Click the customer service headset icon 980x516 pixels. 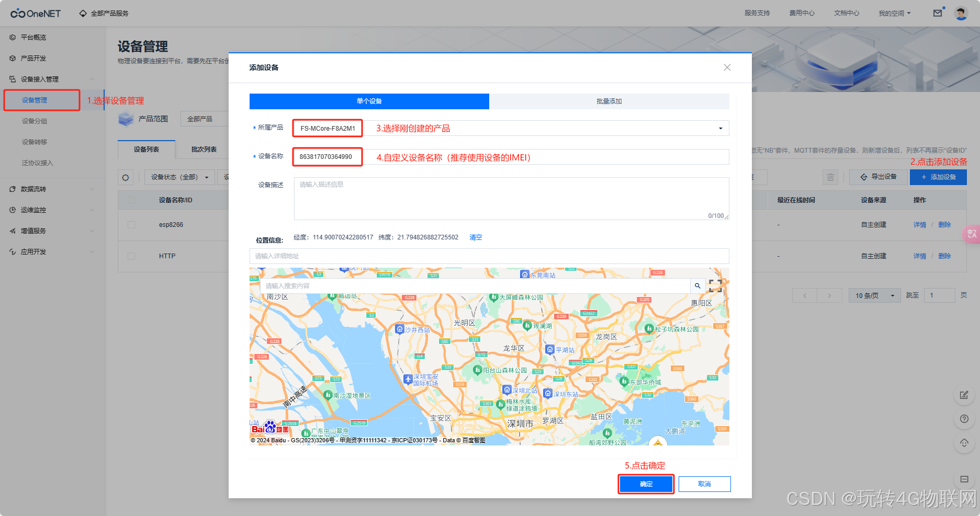click(964, 443)
